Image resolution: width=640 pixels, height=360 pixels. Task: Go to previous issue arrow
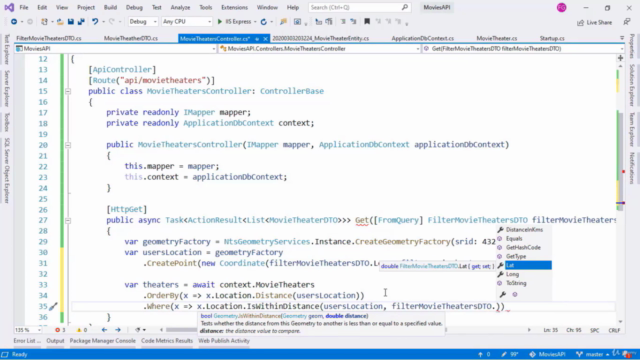pyautogui.click(x=104, y=330)
